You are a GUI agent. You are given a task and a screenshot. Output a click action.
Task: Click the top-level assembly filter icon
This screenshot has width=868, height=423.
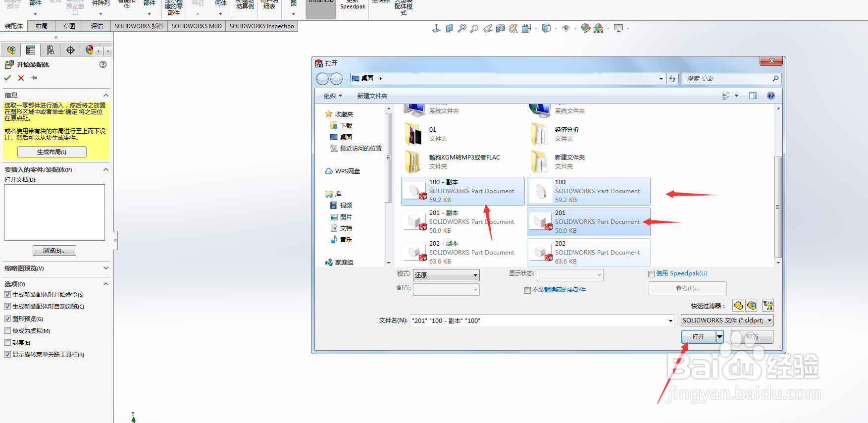pos(768,306)
